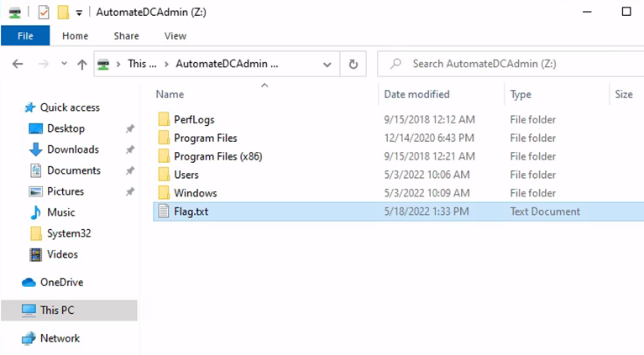Go back using the back arrow
Viewport: 644px width, 355px height.
(x=18, y=64)
